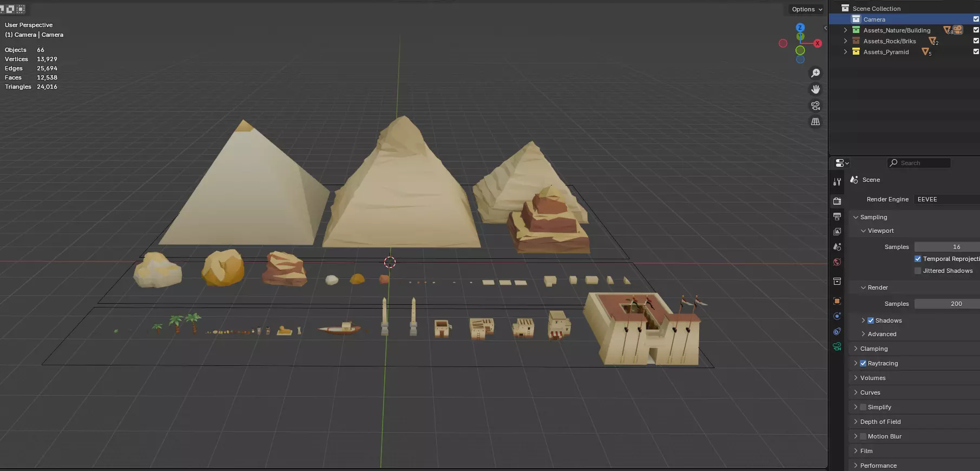The width and height of the screenshot is (980, 471).
Task: Click the mesh count icon showing 22
Action: pyautogui.click(x=933, y=41)
